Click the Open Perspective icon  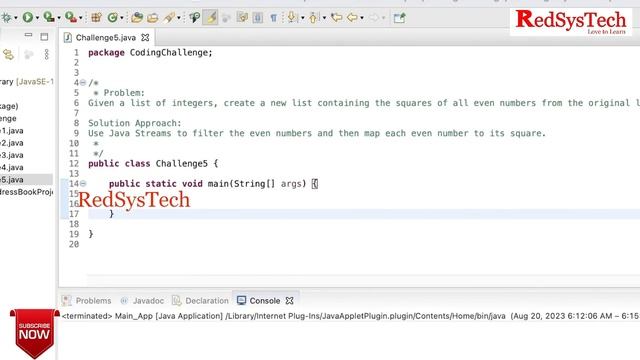click(x=399, y=18)
